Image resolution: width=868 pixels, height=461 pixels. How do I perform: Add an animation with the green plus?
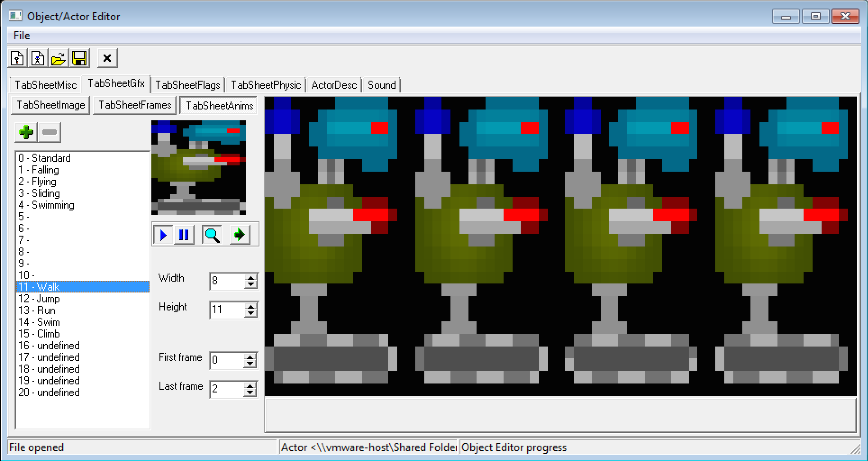(x=26, y=132)
